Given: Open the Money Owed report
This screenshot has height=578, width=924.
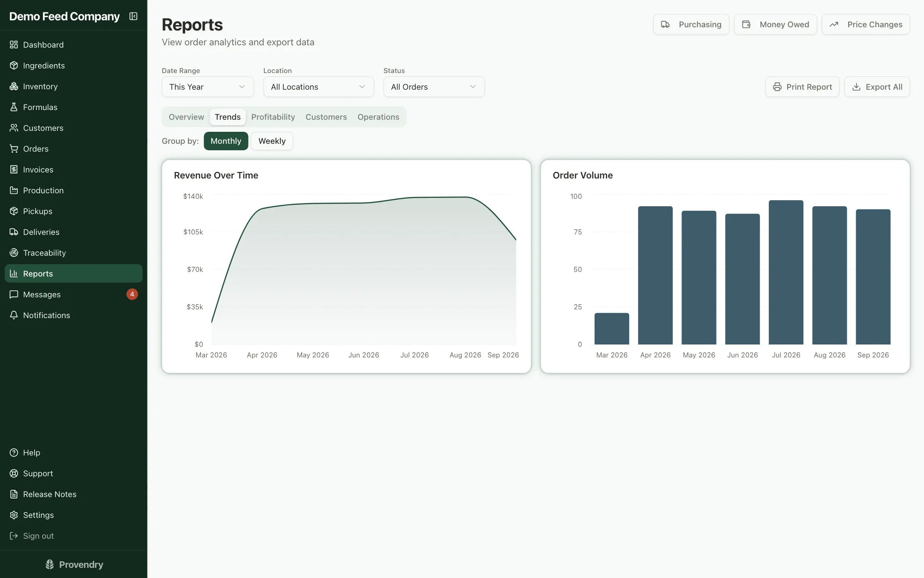Looking at the screenshot, I should [x=775, y=25].
